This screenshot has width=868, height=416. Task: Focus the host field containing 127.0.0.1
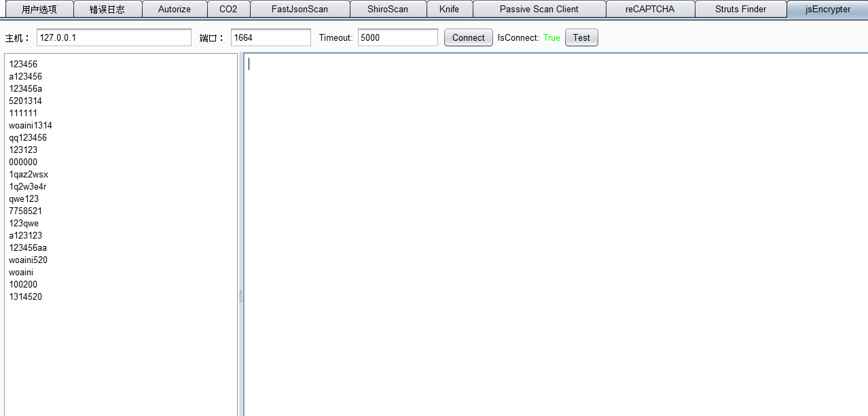[114, 37]
